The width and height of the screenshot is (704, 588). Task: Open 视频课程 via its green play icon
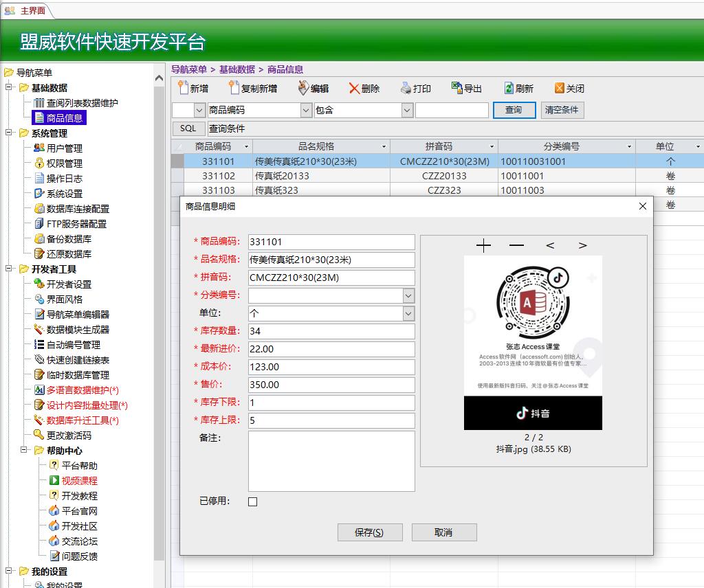tap(54, 480)
